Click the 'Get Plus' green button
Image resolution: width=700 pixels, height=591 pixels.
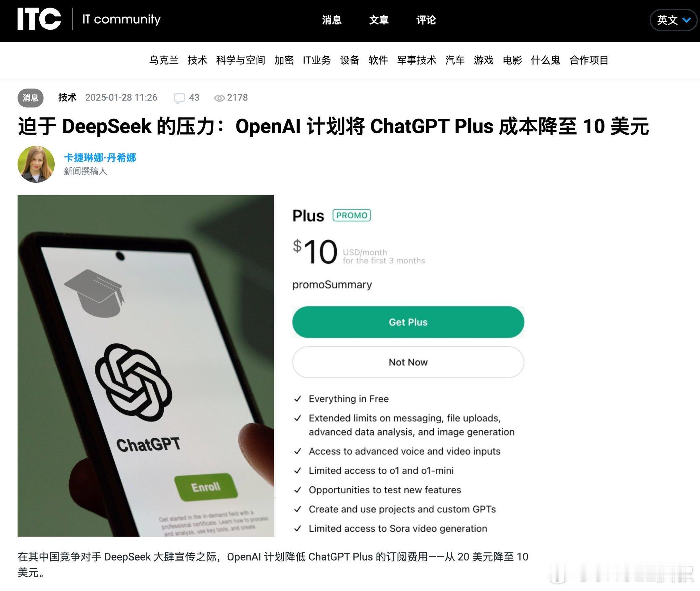[408, 322]
